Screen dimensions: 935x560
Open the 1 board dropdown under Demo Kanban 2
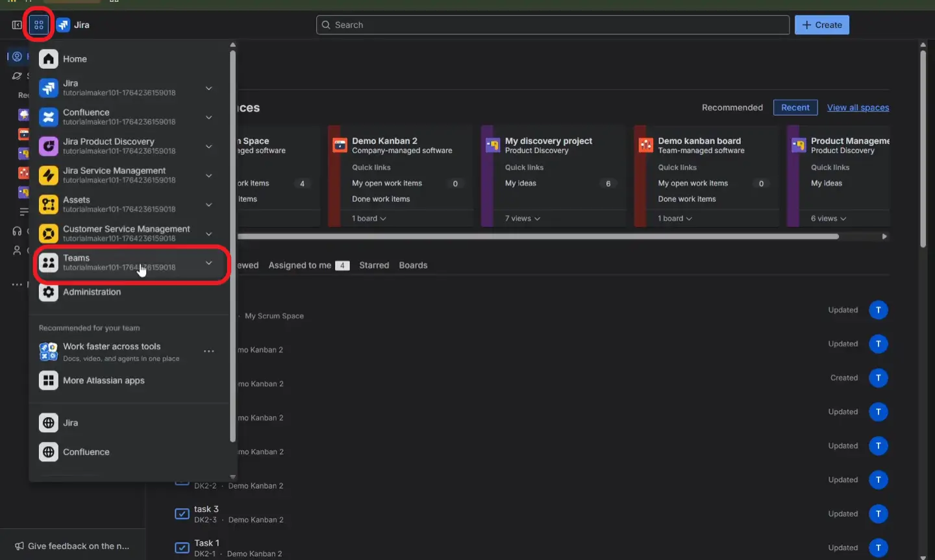pos(369,219)
